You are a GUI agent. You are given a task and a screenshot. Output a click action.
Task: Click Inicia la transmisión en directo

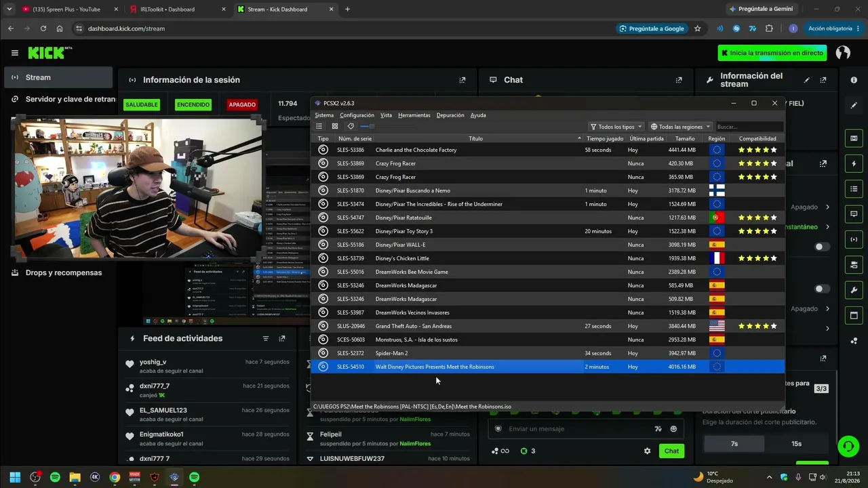click(772, 53)
